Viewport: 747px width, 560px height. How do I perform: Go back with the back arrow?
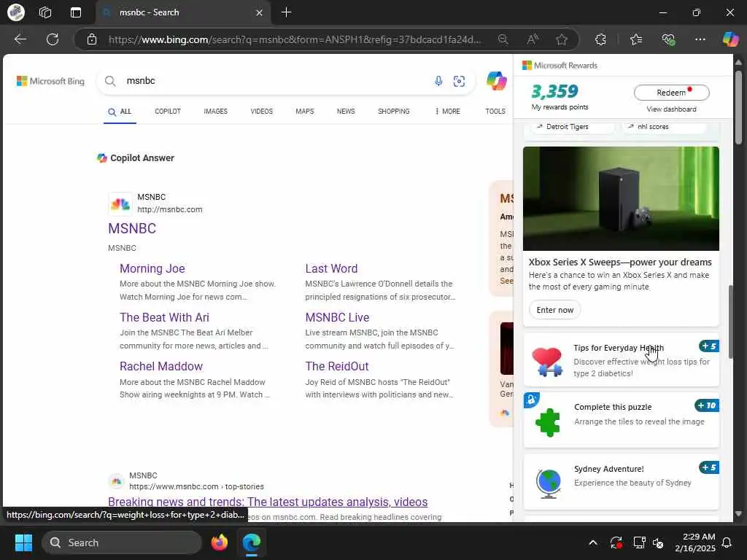pyautogui.click(x=20, y=39)
